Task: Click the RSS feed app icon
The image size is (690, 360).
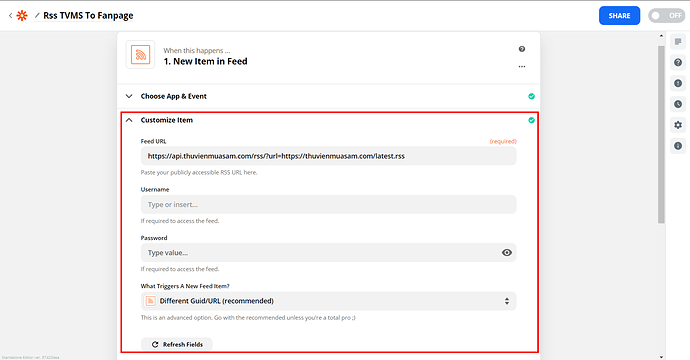Action: (140, 55)
